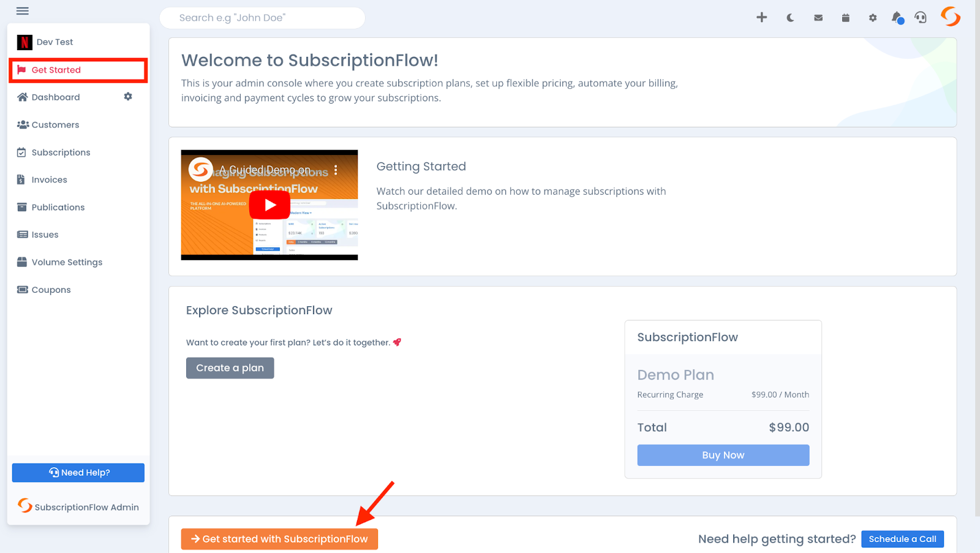Go to Customers in sidebar

[78, 124]
